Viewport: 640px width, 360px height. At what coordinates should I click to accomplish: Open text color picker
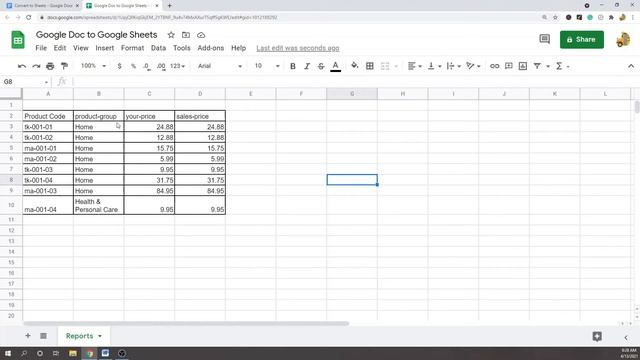[336, 66]
